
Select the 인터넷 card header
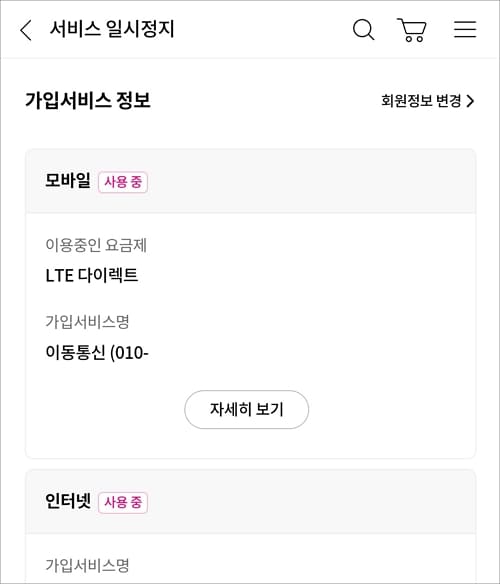(x=250, y=502)
